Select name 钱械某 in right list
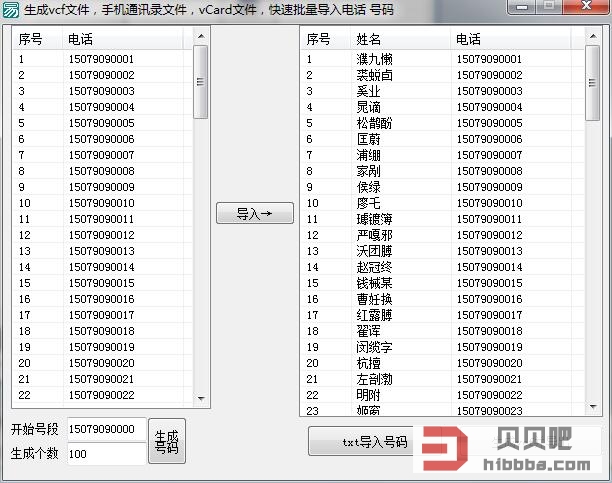The image size is (612, 483). coord(374,283)
